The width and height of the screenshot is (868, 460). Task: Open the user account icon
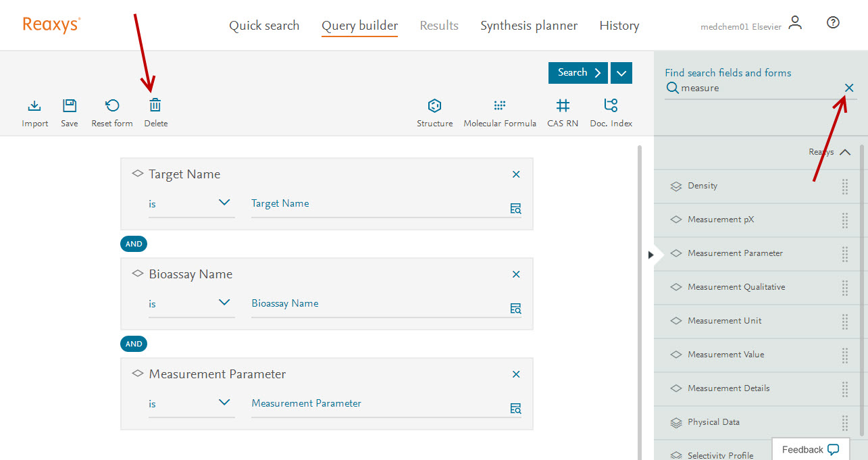[795, 23]
